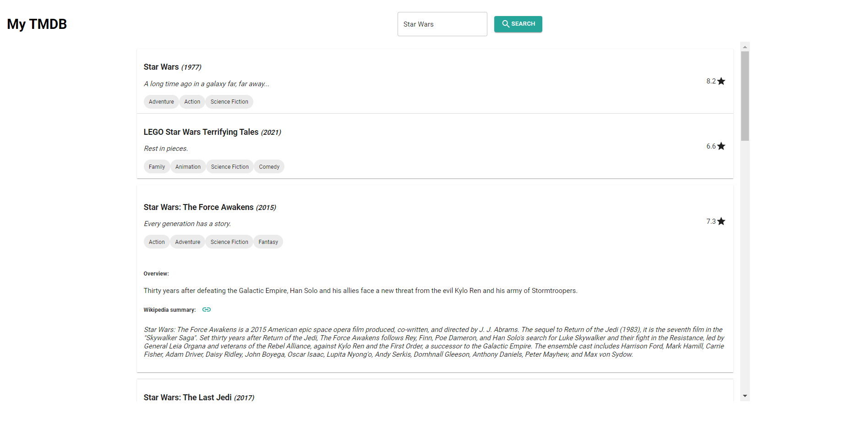The image size is (868, 431).
Task: Select Action chip under Star Wars 1977
Action: (x=192, y=102)
